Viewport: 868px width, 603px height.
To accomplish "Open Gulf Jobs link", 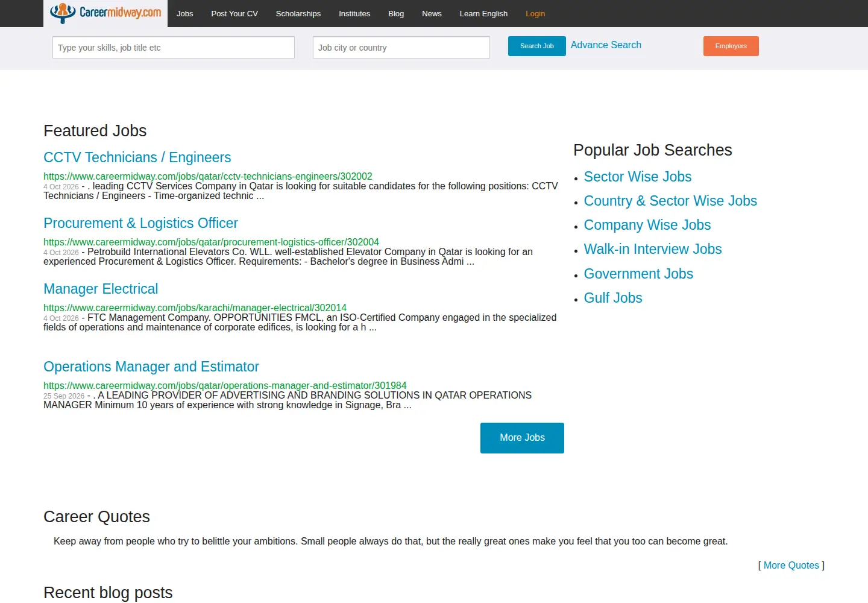I will click(x=613, y=298).
